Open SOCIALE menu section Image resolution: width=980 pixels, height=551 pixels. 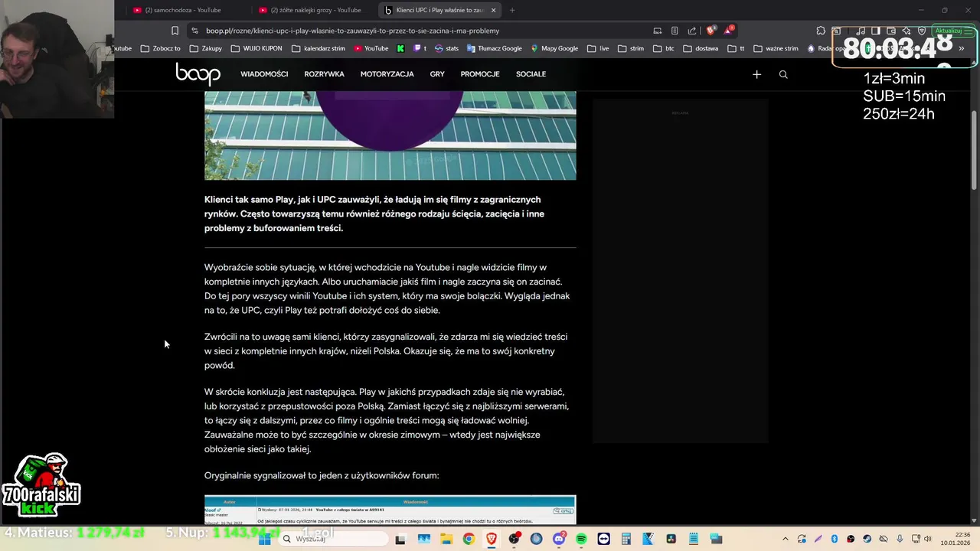coord(531,74)
